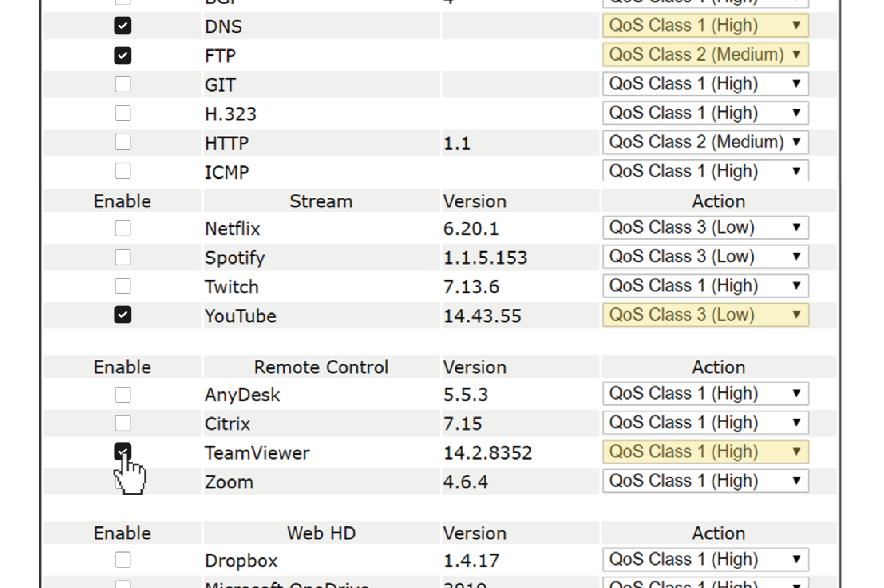Expand the Netflix action dropdown
884x588 pixels.
[705, 227]
